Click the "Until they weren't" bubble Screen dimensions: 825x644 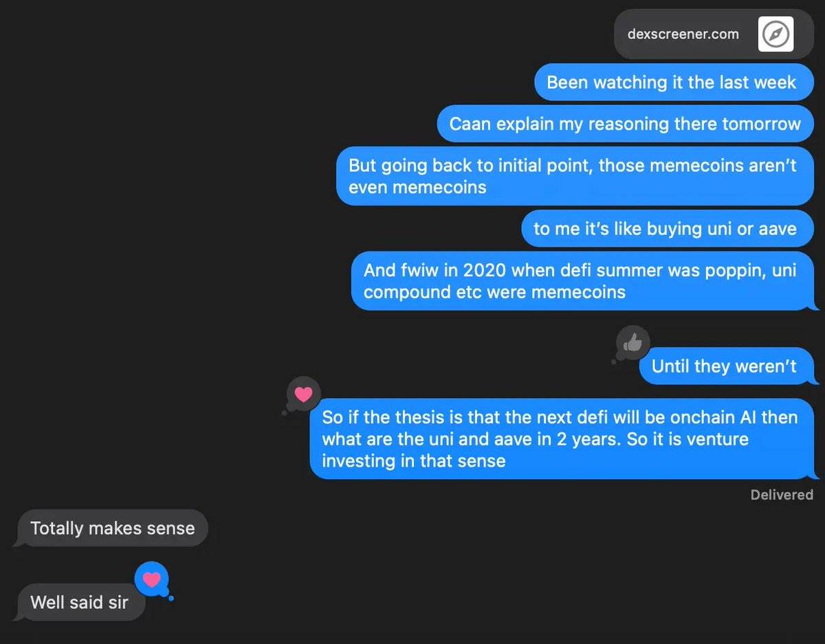point(724,366)
